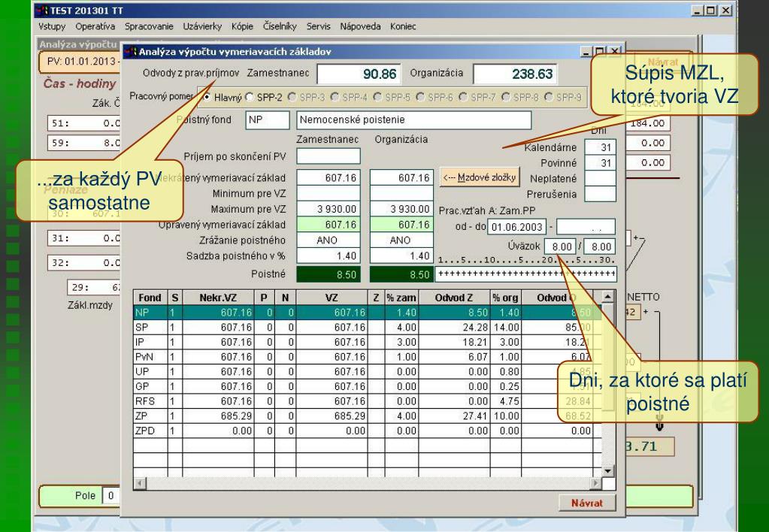This screenshot has width=769, height=532.
Task: Select the NP row in fund table
Action: [x=367, y=313]
